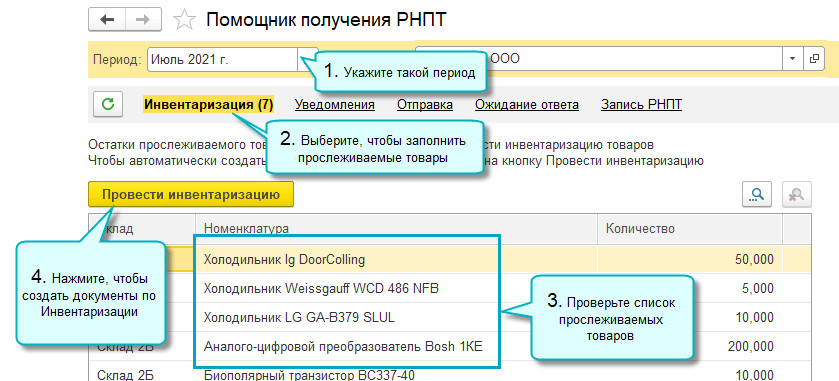The width and height of the screenshot is (839, 381).
Task: Sort by the Номенклатура column header
Action: [396, 229]
